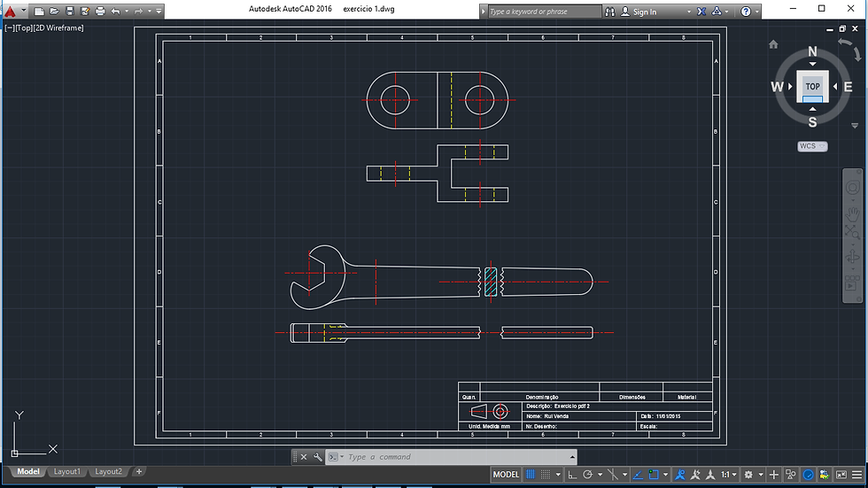868x488 pixels.
Task: Click the ViewCube home icon
Action: pyautogui.click(x=773, y=44)
